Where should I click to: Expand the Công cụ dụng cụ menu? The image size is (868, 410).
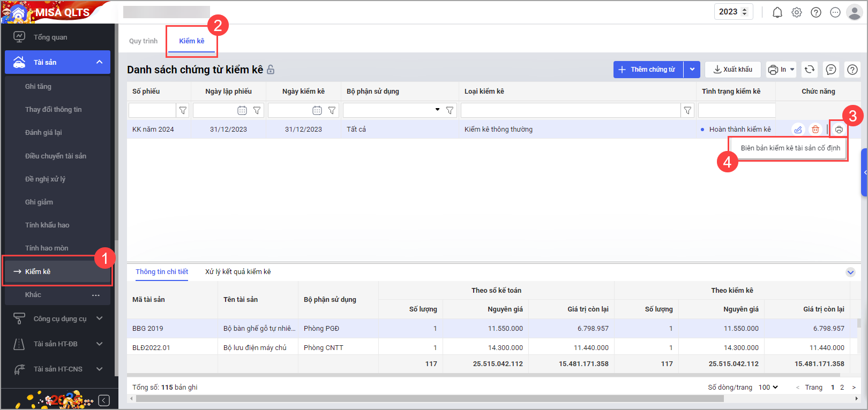[99, 318]
